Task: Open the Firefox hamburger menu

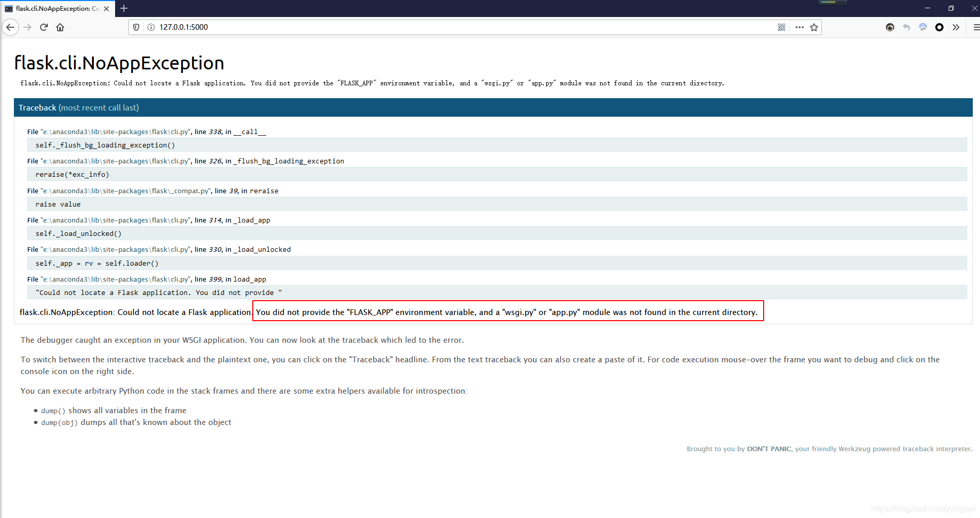Action: pos(975,27)
